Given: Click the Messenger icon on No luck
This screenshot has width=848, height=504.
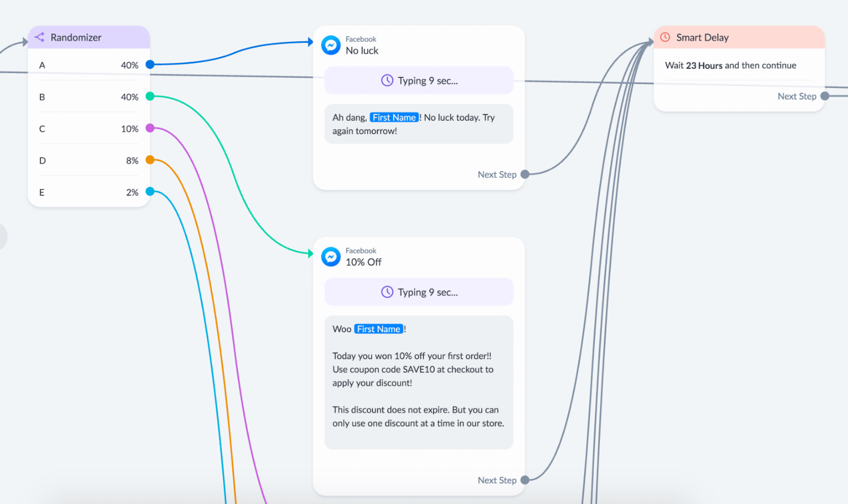Looking at the screenshot, I should (331, 45).
